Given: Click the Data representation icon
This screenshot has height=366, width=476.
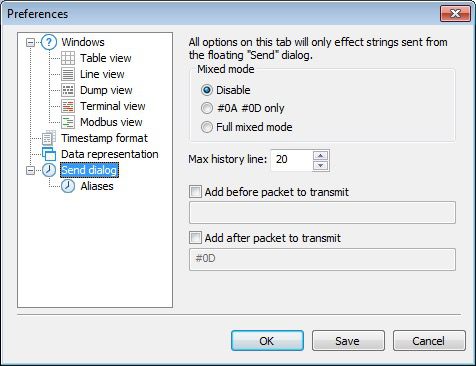Looking at the screenshot, I should click(49, 154).
